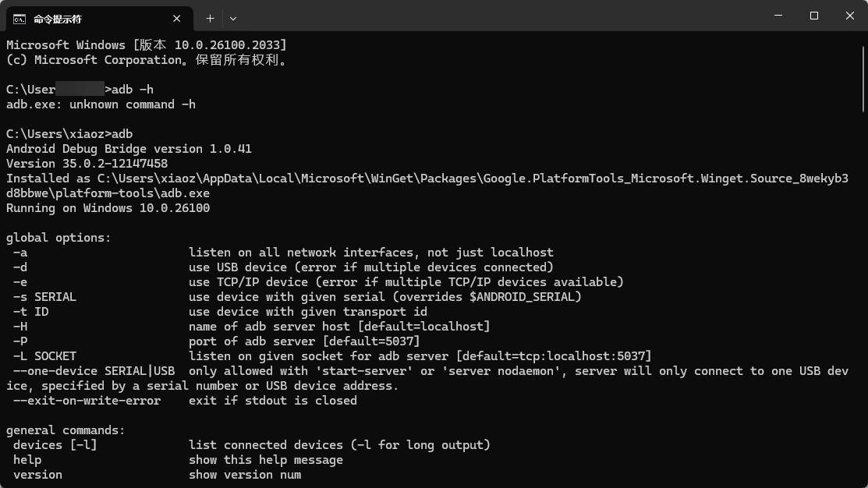The image size is (868, 488).
Task: Minimize the terminal window
Action: pos(778,16)
